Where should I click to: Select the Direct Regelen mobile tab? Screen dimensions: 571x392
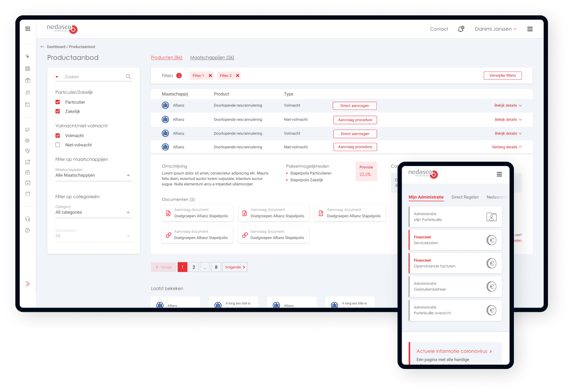[x=465, y=197]
